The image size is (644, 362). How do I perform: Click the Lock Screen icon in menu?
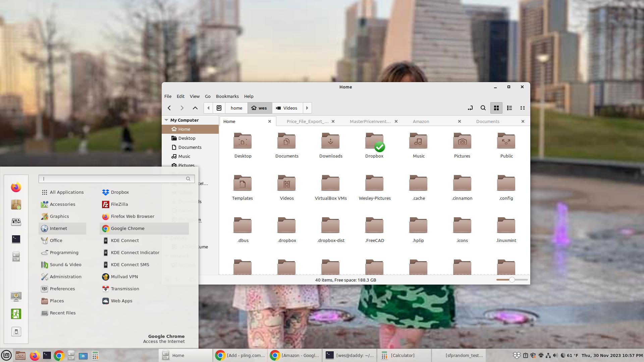coord(16,296)
